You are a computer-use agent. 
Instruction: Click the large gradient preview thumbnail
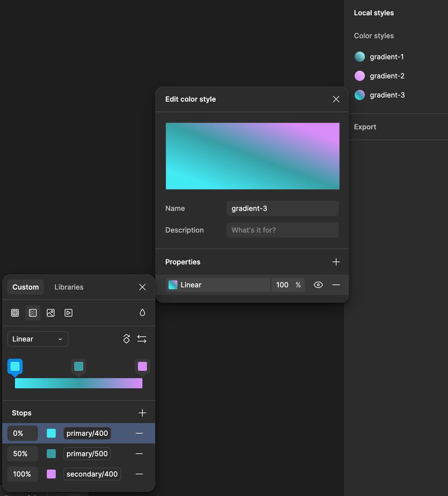click(253, 156)
